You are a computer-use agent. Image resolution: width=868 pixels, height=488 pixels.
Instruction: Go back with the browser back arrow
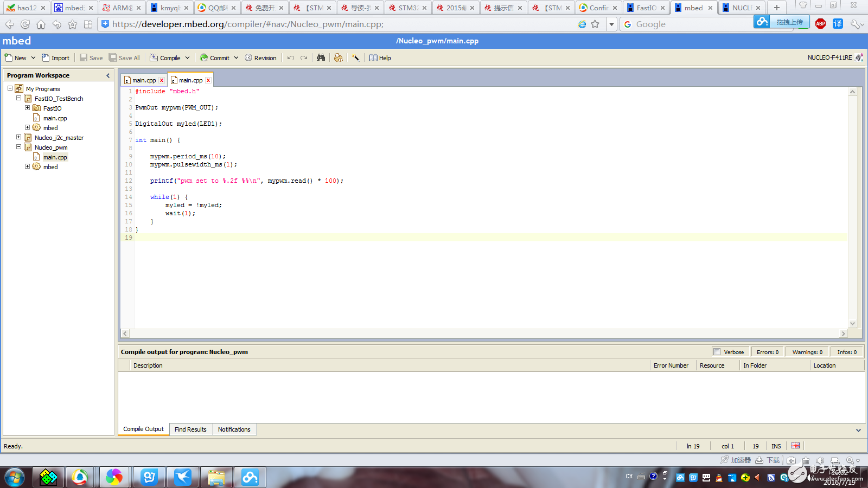[x=10, y=24]
